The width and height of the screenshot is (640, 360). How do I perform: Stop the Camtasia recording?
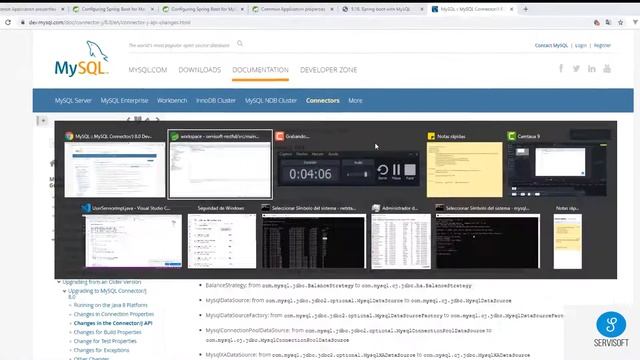coord(410,171)
